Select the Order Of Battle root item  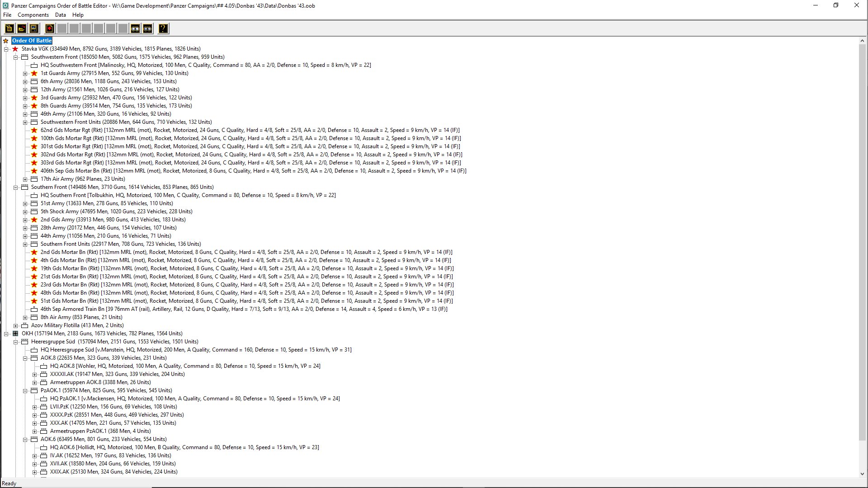click(32, 41)
